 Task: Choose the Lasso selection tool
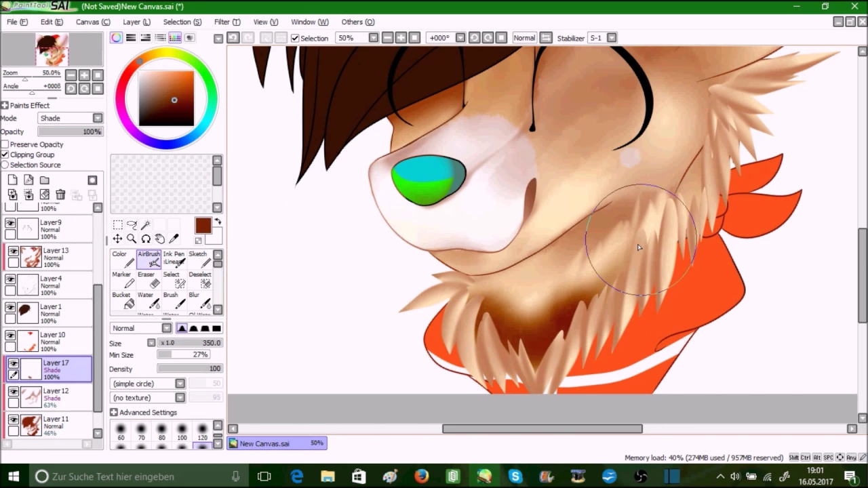132,225
